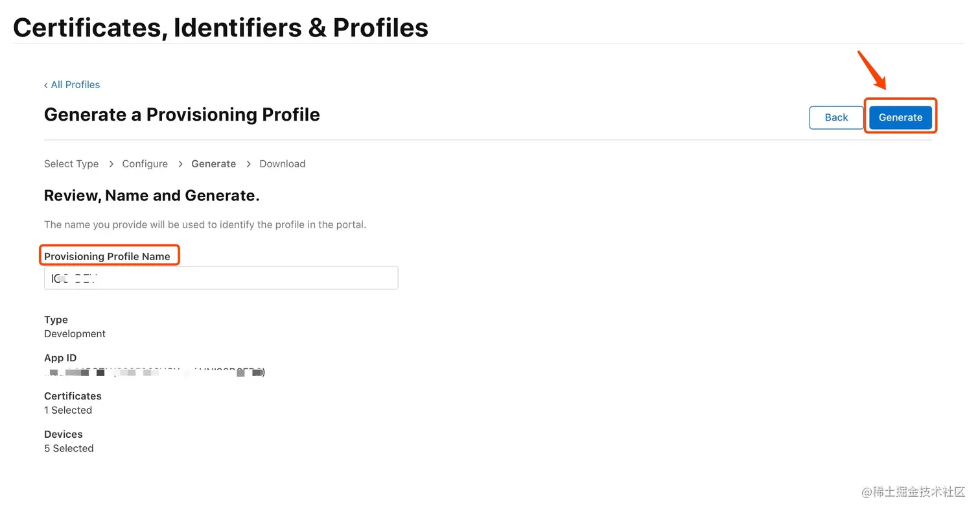Click the Provisioning Profile Name label
This screenshot has height=513, width=980.
click(x=107, y=256)
